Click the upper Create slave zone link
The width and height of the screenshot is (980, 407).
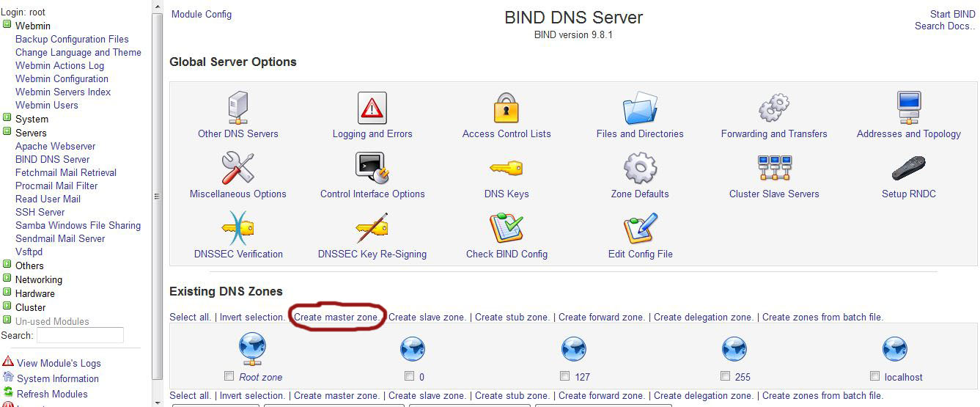coord(427,317)
